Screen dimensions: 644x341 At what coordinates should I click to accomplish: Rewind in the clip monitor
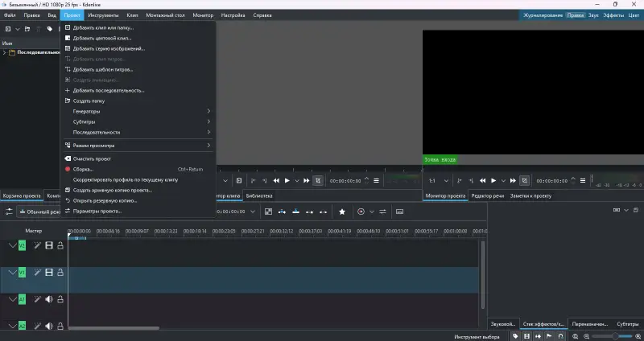pyautogui.click(x=276, y=181)
